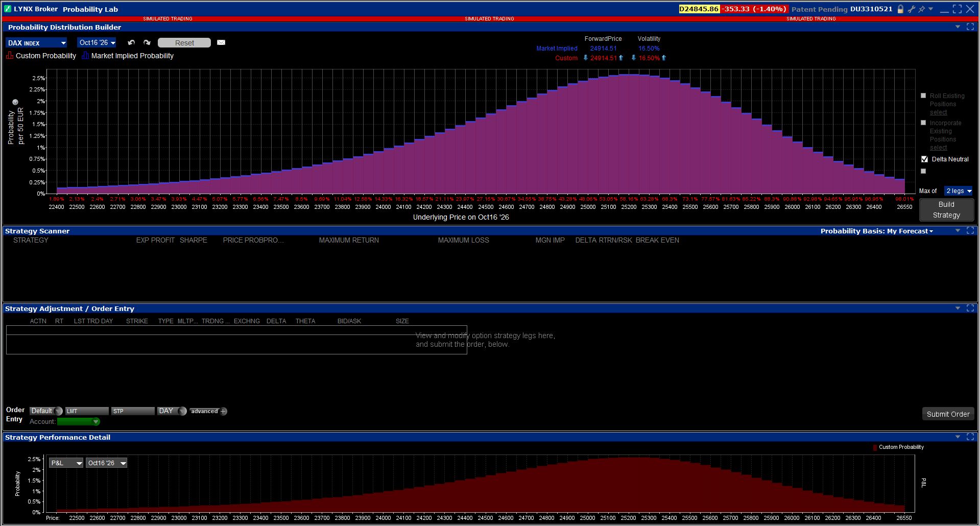Toggle the Delta Neutral checkbox

pos(924,159)
